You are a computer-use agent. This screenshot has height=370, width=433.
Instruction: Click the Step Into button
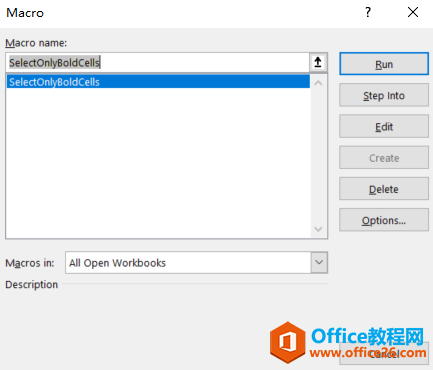tap(384, 95)
